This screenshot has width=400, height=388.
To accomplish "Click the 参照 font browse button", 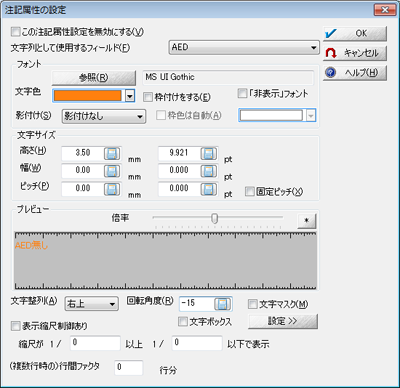I will (x=94, y=78).
